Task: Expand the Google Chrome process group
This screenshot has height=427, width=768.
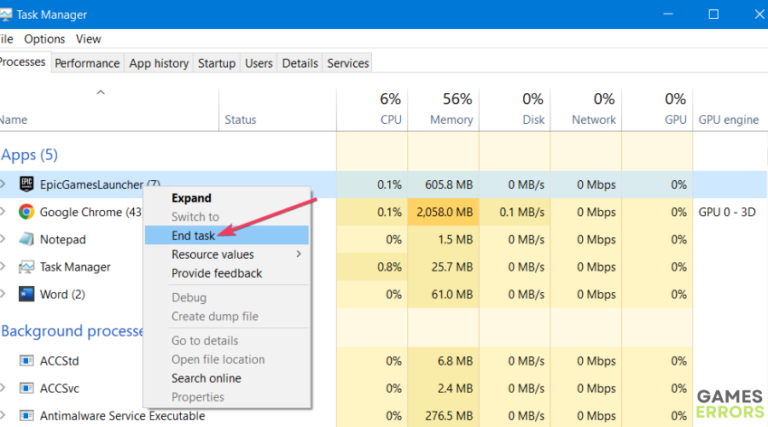Action: click(4, 212)
